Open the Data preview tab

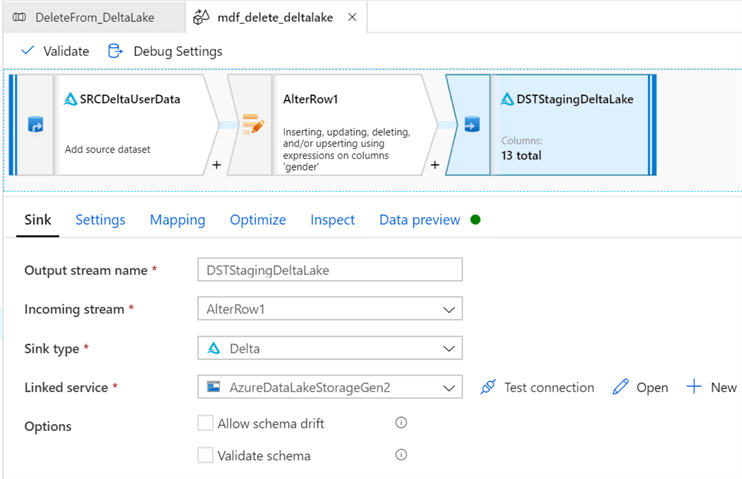pos(419,220)
